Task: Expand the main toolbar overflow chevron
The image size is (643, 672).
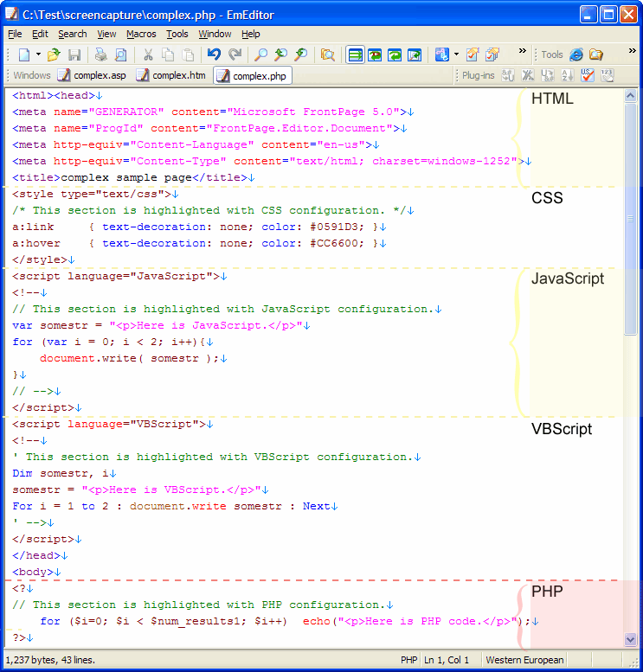Action: [522, 50]
